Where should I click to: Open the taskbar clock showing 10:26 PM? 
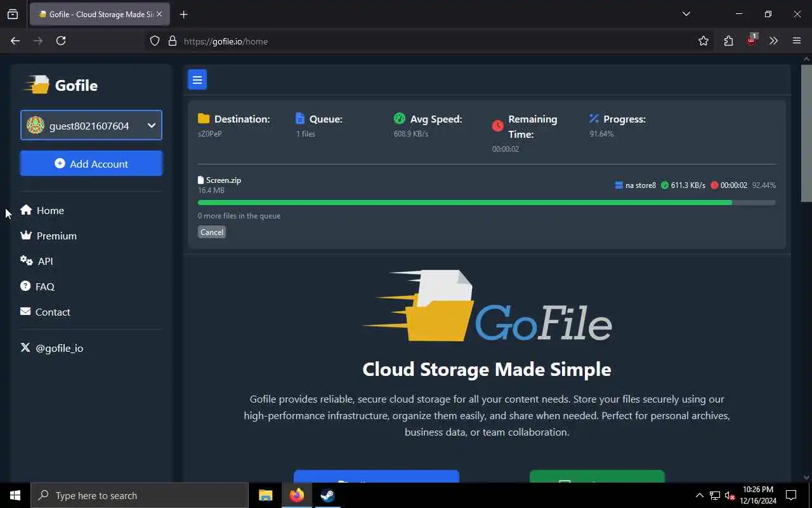tap(757, 495)
